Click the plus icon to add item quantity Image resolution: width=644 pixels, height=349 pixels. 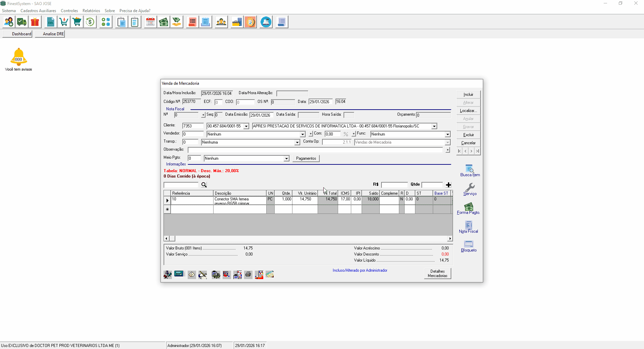click(448, 185)
